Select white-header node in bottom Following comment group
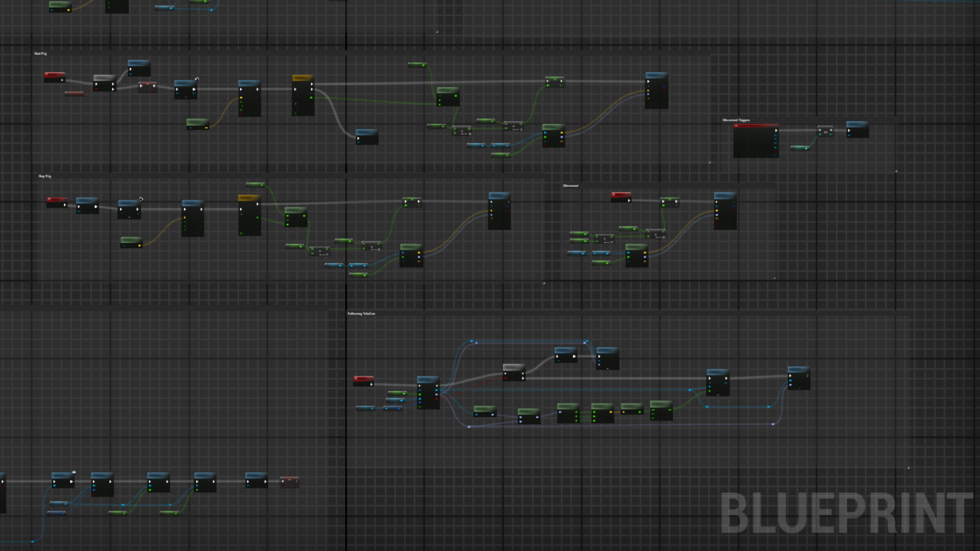980x551 pixels. (514, 372)
